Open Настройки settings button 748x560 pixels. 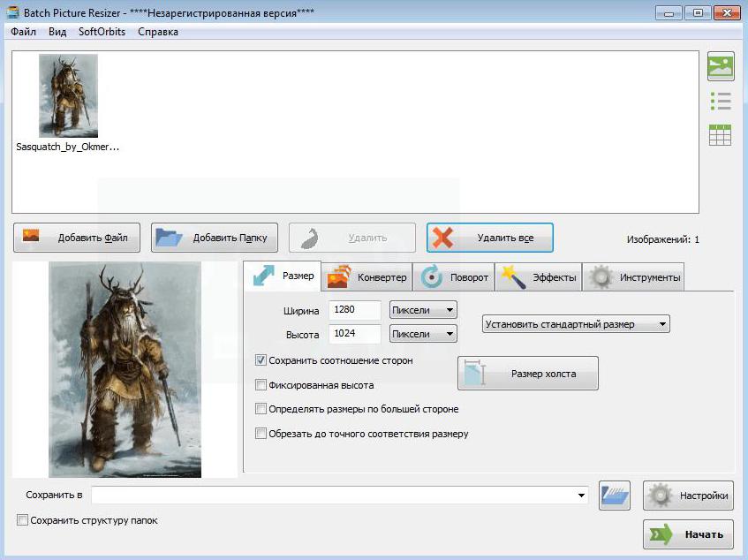coord(688,496)
